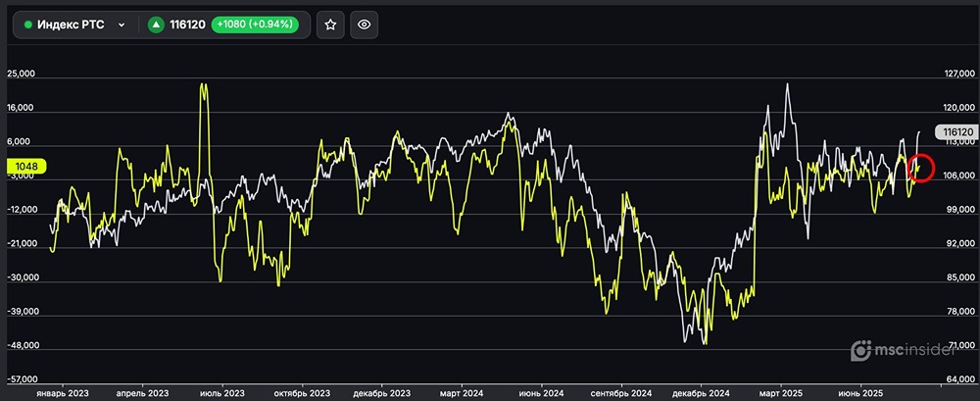980x401 pixels.
Task: Click the январь 2023 date label
Action: (62, 391)
